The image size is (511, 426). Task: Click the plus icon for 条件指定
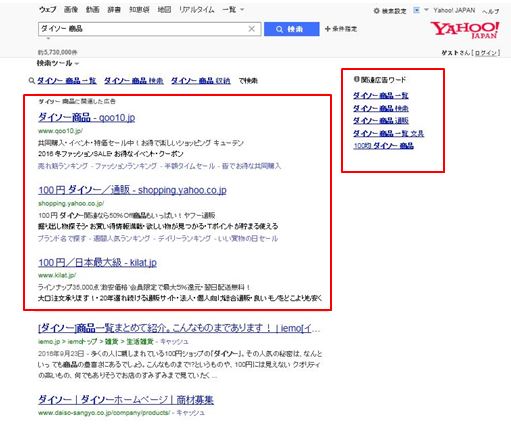[x=327, y=29]
